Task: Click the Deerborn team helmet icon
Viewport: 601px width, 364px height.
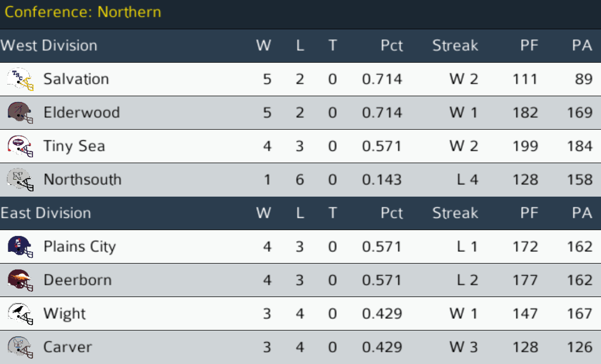Action: [20, 280]
